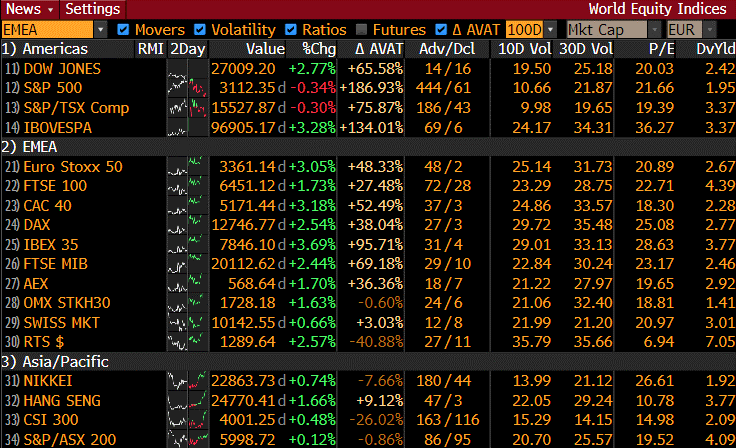The height and width of the screenshot is (448, 736).
Task: Open the SWISS MKT index
Action: tap(61, 323)
